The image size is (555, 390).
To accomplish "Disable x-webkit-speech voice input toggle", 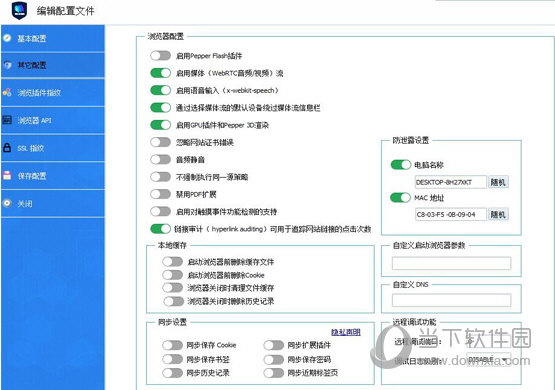I will (x=160, y=90).
